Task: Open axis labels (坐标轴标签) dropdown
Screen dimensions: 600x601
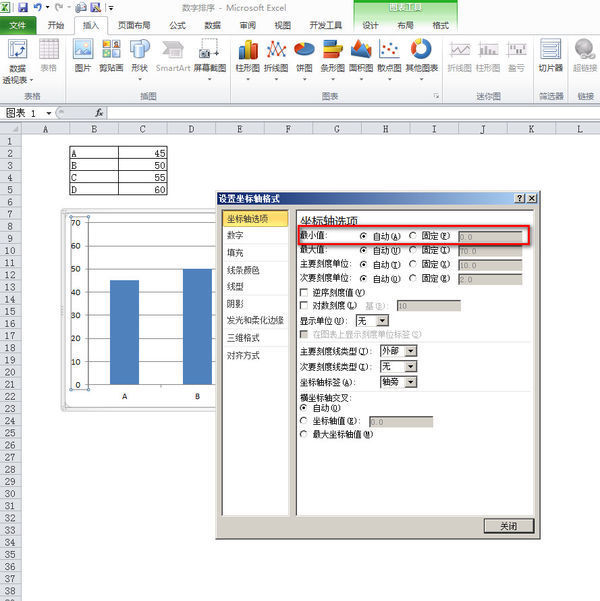Action: (x=410, y=382)
